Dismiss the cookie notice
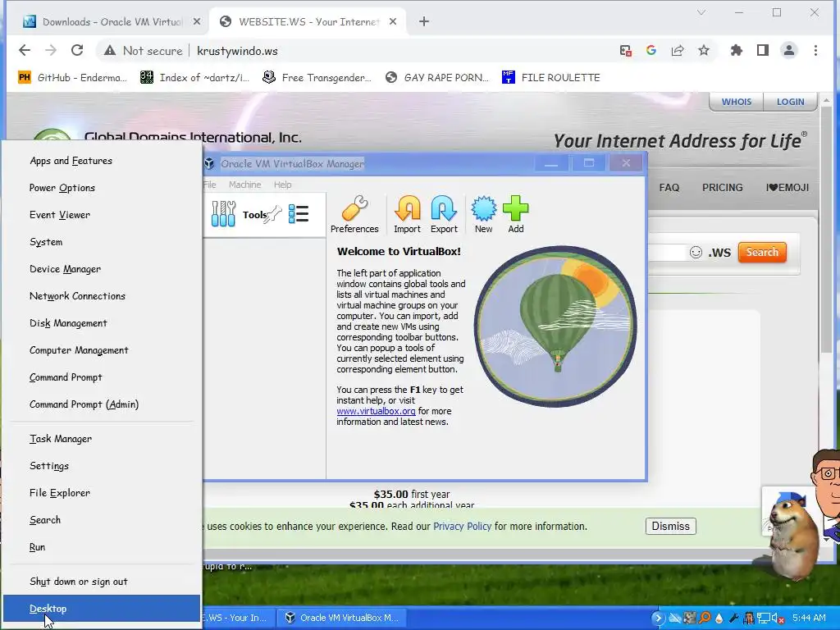This screenshot has width=840, height=630. tap(671, 526)
